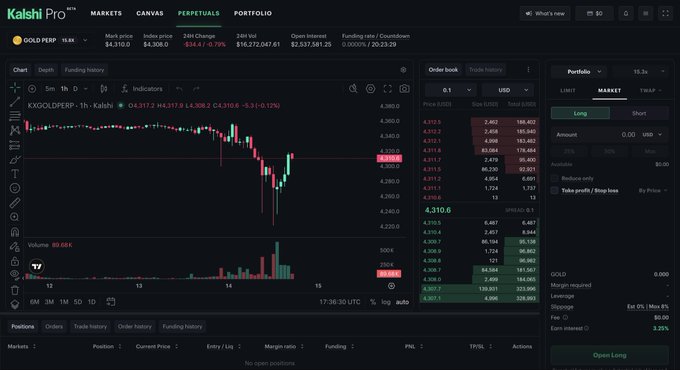680x370 pixels.
Task: Click the Kalshi Pro logo
Action: 41,14
